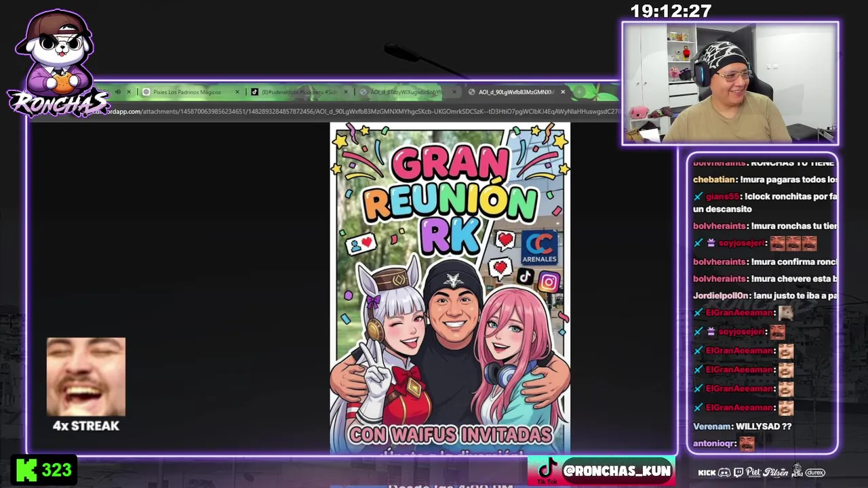Click chat username gians55
Image resolution: width=868 pixels, height=488 pixels.
coord(722,197)
